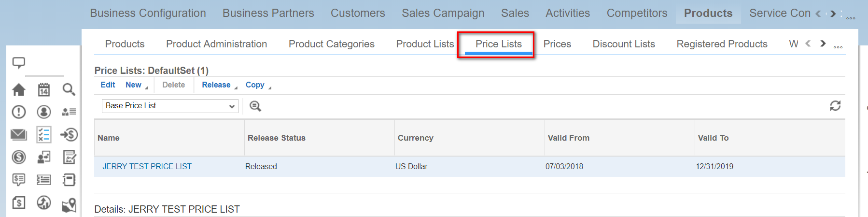Click the checklist tasks icon

click(44, 134)
